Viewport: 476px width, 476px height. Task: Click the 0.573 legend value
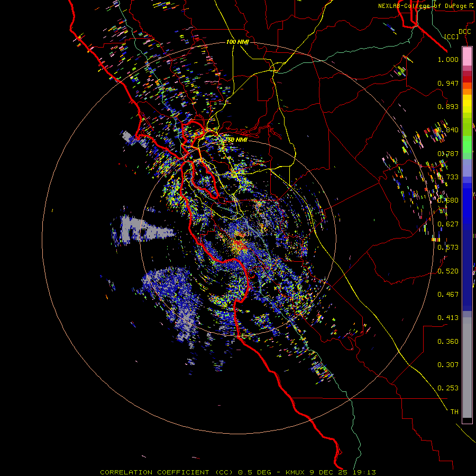pos(448,248)
